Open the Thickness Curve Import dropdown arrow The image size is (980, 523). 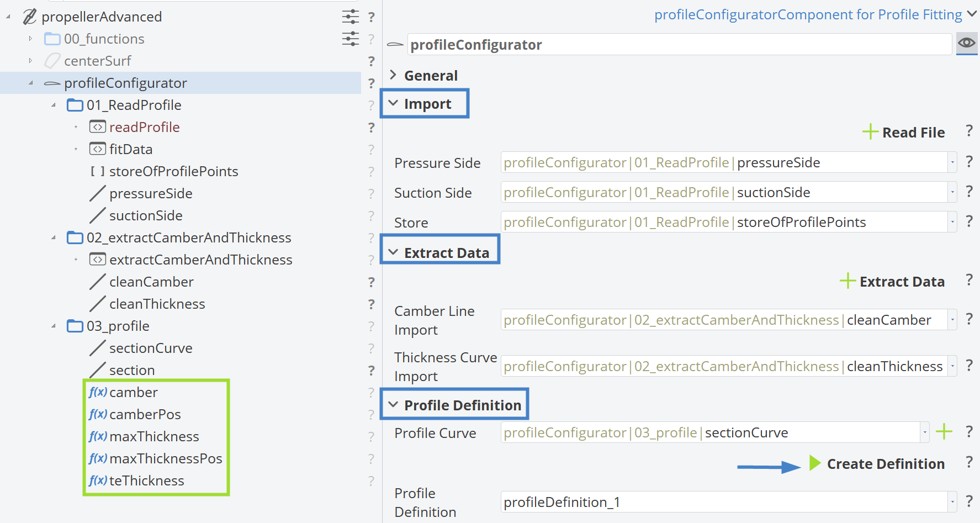pos(952,366)
